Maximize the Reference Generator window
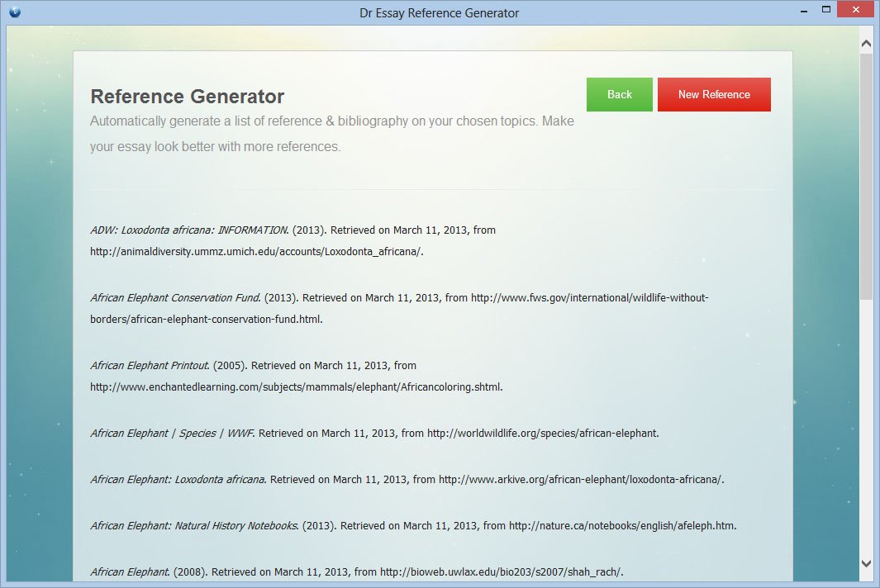 pos(825,9)
